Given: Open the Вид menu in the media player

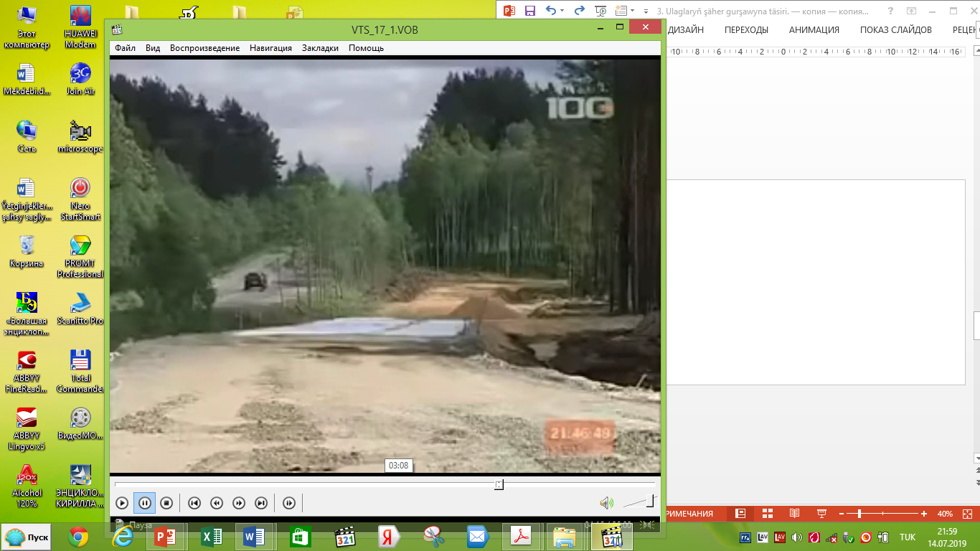Looking at the screenshot, I should [x=153, y=48].
